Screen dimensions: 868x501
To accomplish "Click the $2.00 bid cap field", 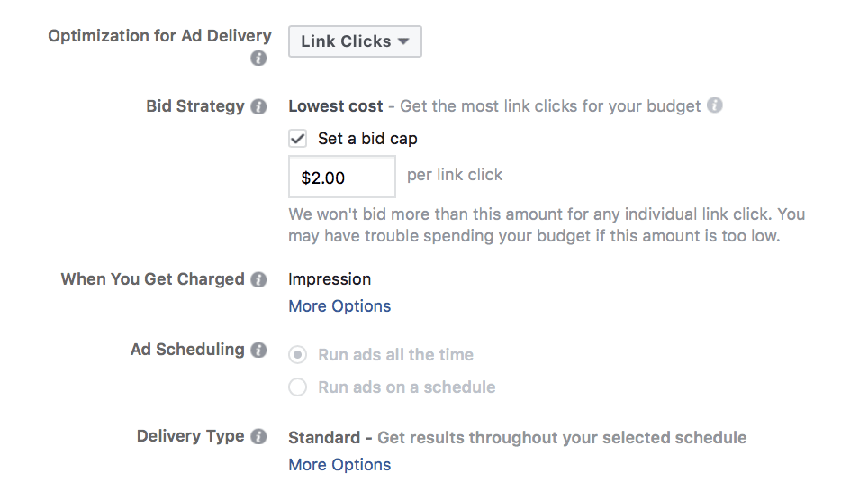I will 341,178.
